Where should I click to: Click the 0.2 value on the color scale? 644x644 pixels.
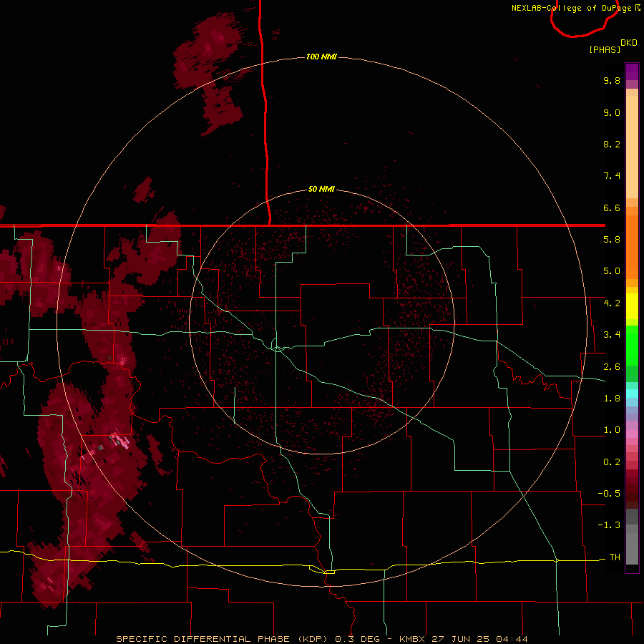pos(612,462)
